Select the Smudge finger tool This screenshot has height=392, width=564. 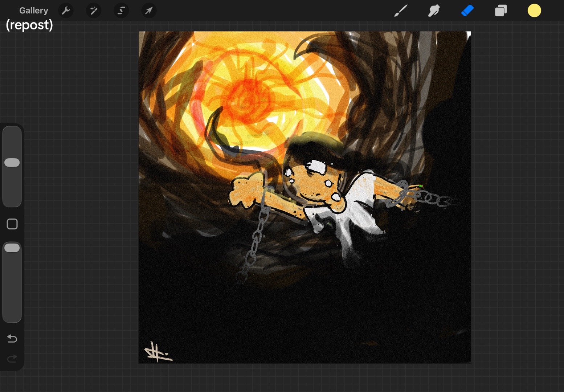pos(434,11)
